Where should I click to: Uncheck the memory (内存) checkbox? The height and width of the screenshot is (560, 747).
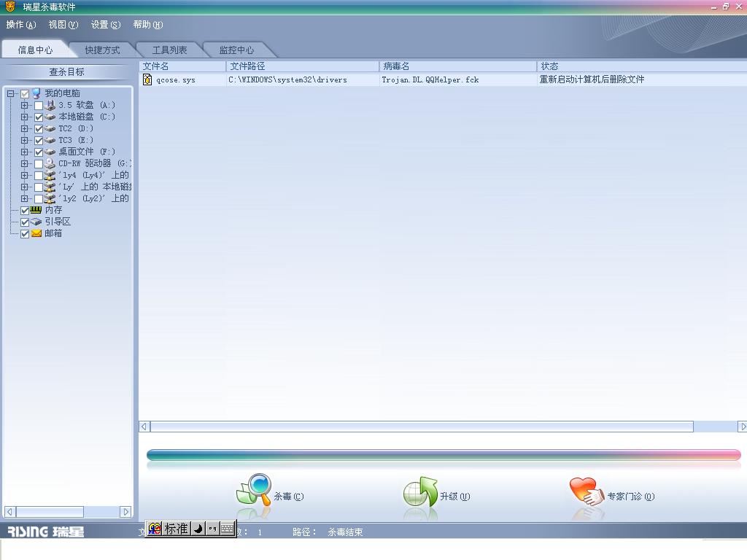25,211
